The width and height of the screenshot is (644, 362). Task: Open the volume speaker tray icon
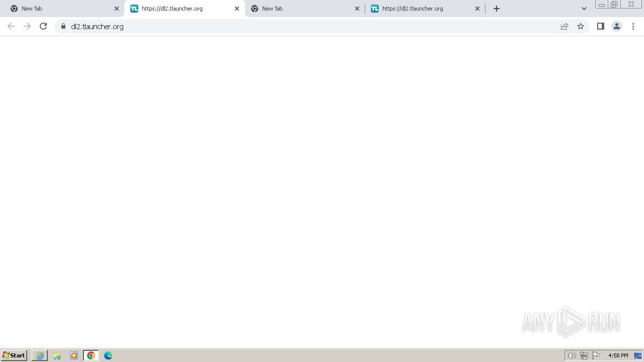pyautogui.click(x=572, y=355)
